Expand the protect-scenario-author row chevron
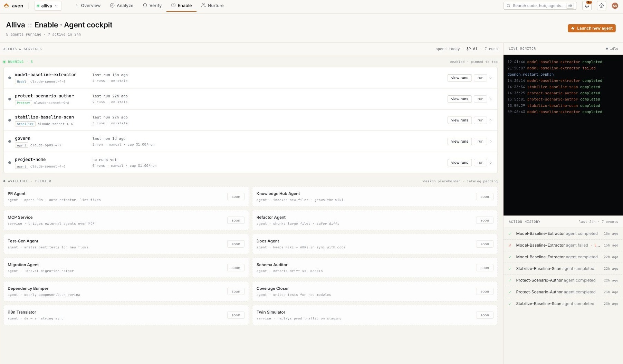This screenshot has width=623, height=364. [491, 99]
